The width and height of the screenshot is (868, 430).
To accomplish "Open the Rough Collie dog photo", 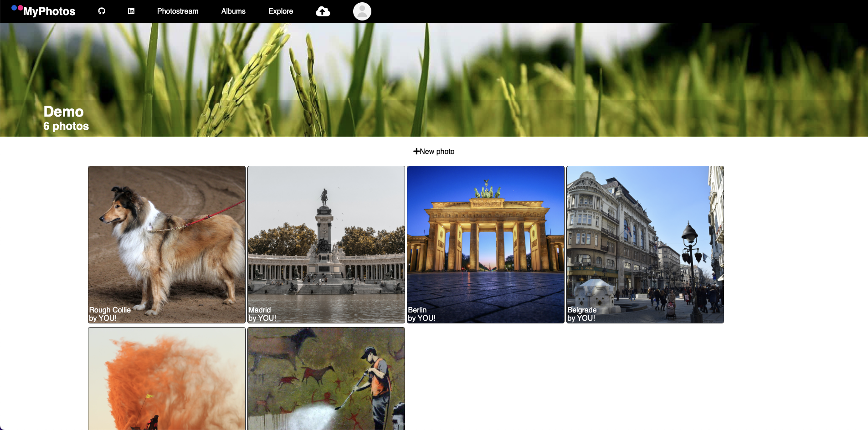I will pyautogui.click(x=167, y=237).
